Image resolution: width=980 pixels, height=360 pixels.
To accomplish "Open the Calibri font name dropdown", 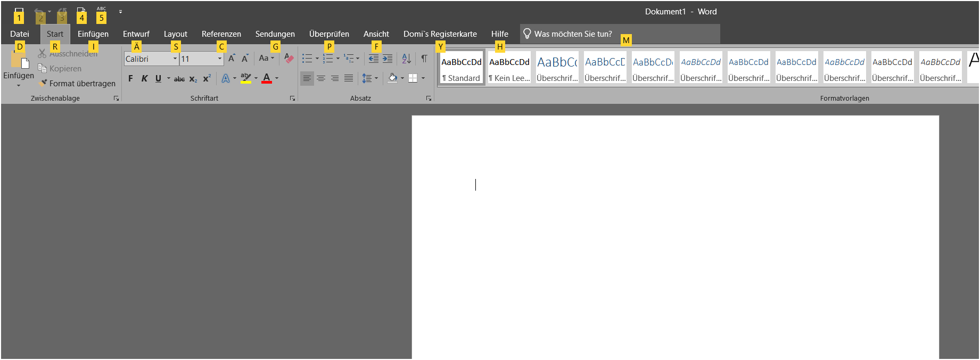I will coord(175,59).
